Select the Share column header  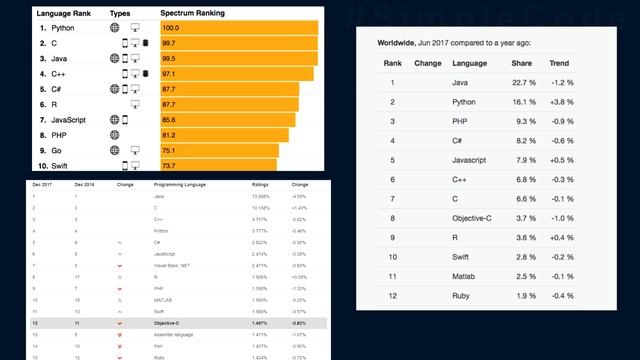coord(521,63)
